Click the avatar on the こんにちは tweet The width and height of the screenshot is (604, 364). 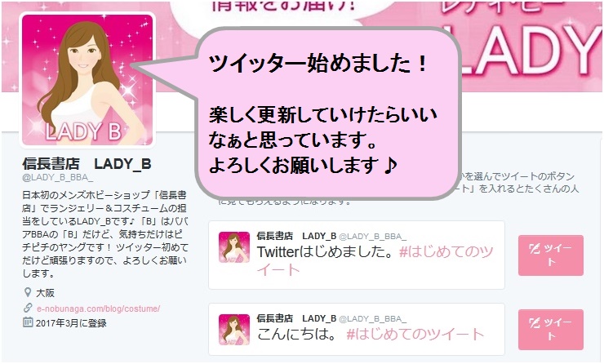[233, 330]
